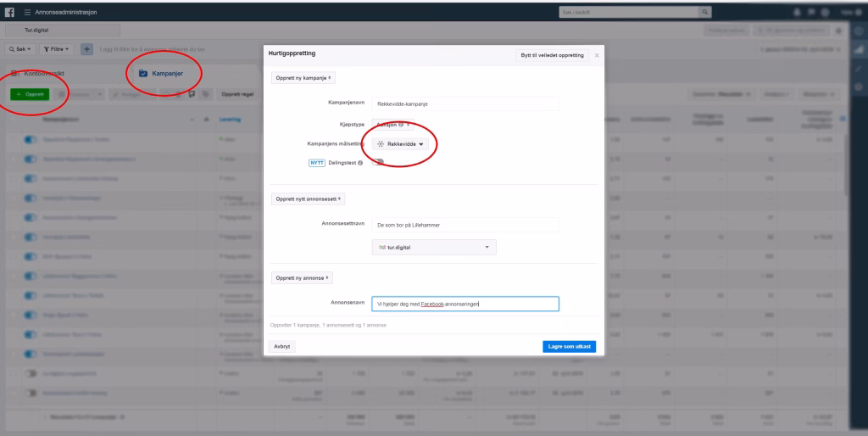
Task: Open the notifications bell icon
Action: coord(797,12)
